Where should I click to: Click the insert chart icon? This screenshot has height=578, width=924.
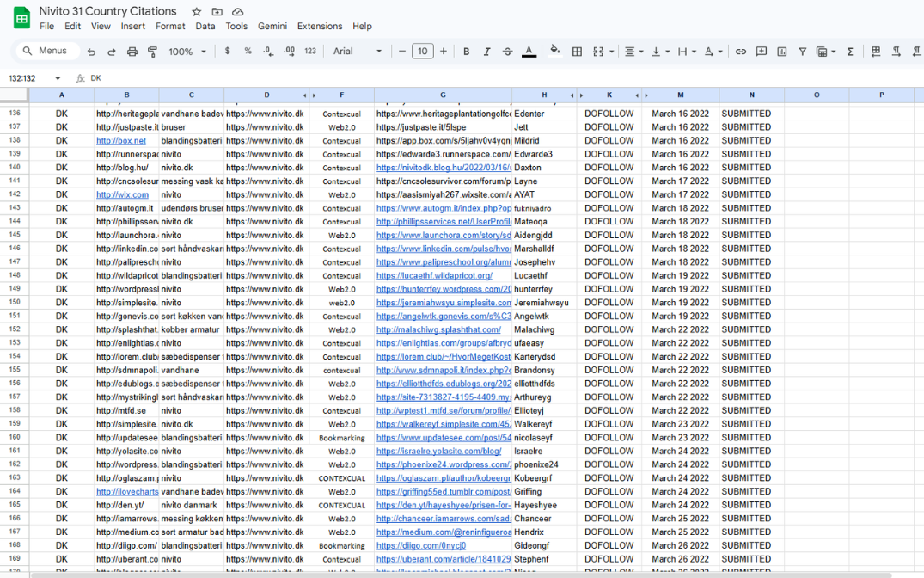pyautogui.click(x=781, y=52)
